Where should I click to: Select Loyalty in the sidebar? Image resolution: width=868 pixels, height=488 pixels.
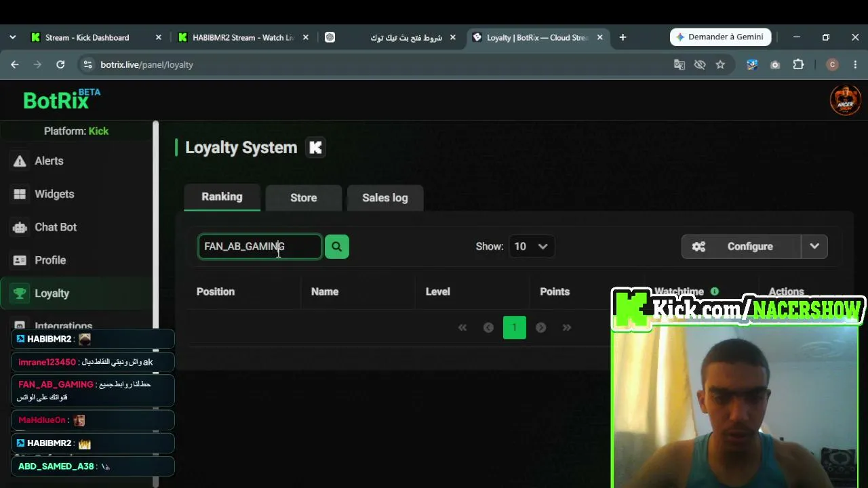(77, 293)
